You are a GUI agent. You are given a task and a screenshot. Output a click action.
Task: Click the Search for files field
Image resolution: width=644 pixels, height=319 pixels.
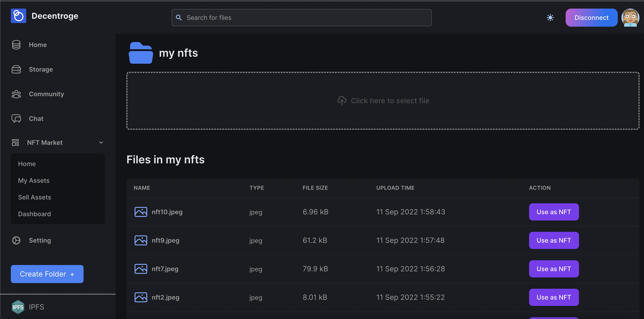pyautogui.click(x=301, y=18)
